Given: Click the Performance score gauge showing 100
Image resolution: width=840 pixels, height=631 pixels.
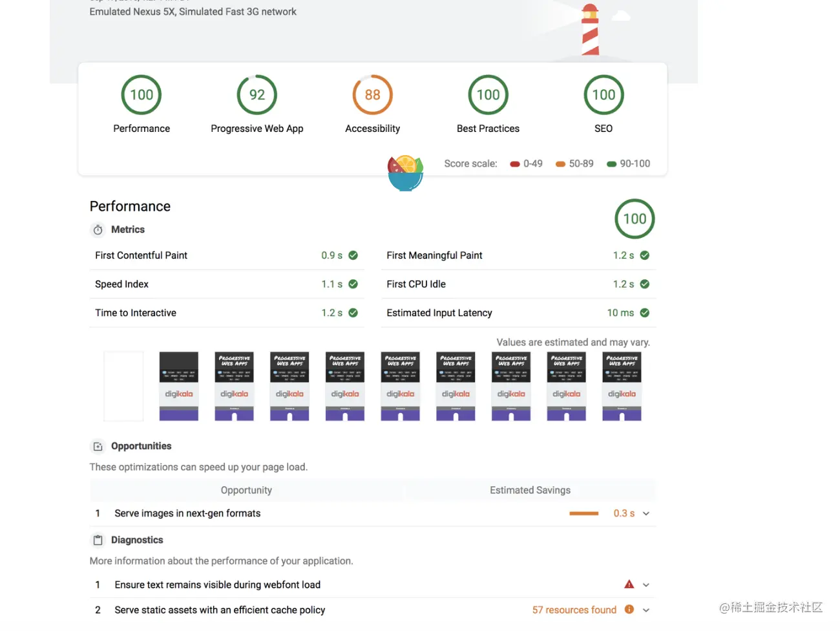Looking at the screenshot, I should pos(142,95).
